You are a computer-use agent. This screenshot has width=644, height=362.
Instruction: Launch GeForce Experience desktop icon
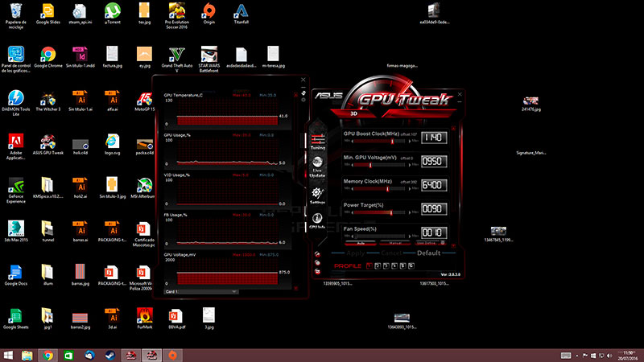[x=14, y=183]
